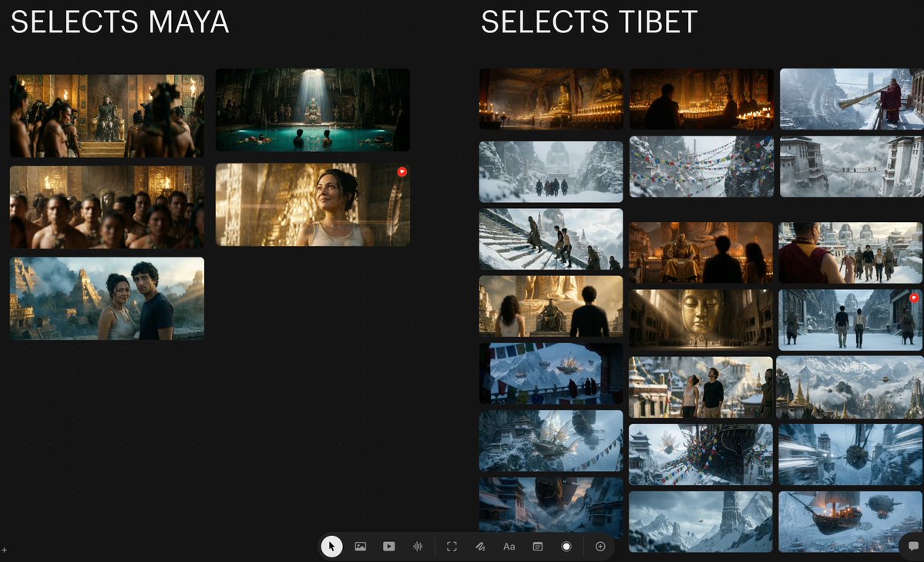Open the audio waveform tool
Screen dimensions: 924x562
(x=418, y=547)
